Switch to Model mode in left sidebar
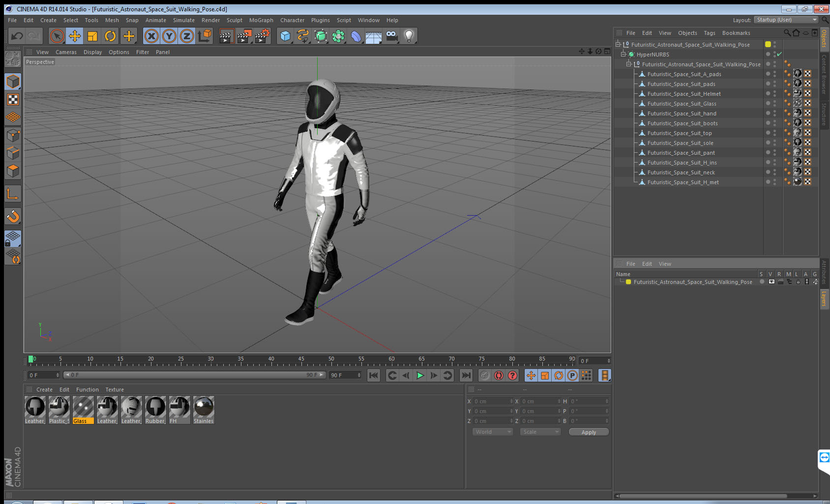Screen dimensions: 830x504 (13, 82)
